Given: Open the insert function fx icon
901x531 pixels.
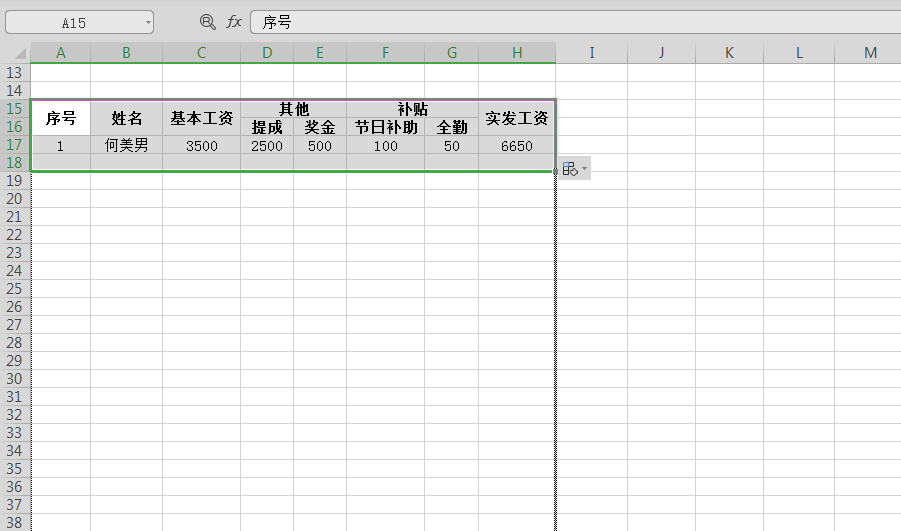Looking at the screenshot, I should pyautogui.click(x=234, y=22).
